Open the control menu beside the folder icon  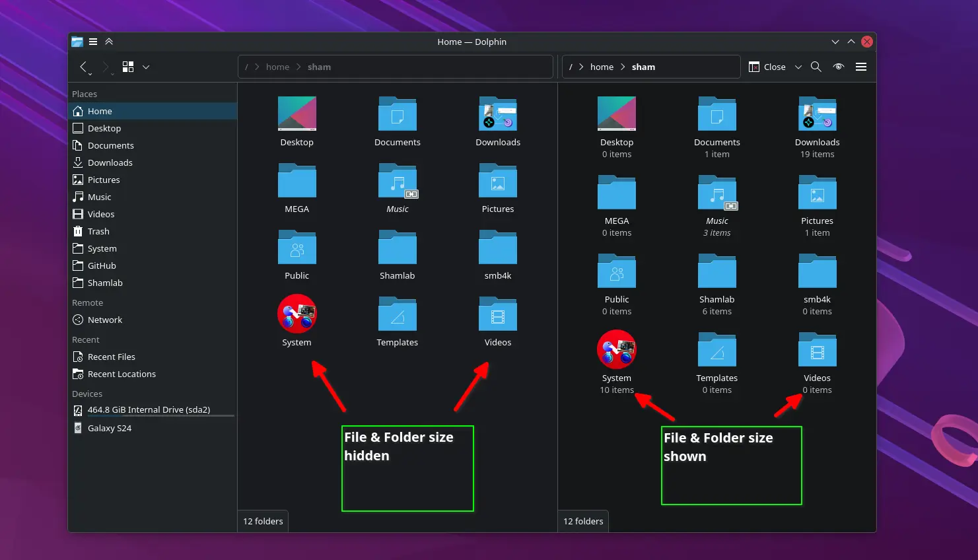pos(93,41)
